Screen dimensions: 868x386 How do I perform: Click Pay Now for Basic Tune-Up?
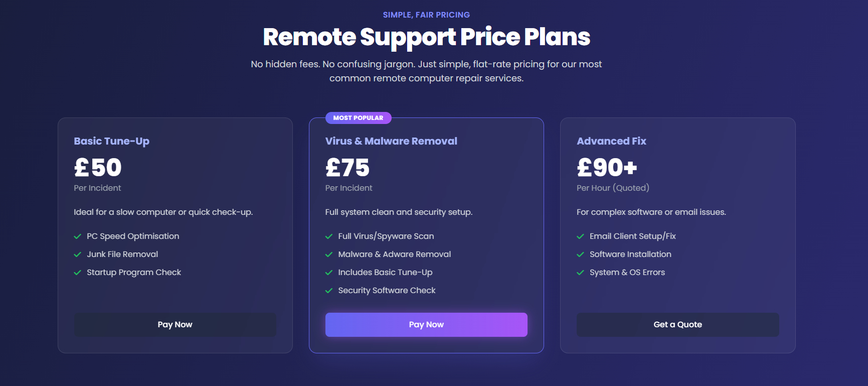175,324
